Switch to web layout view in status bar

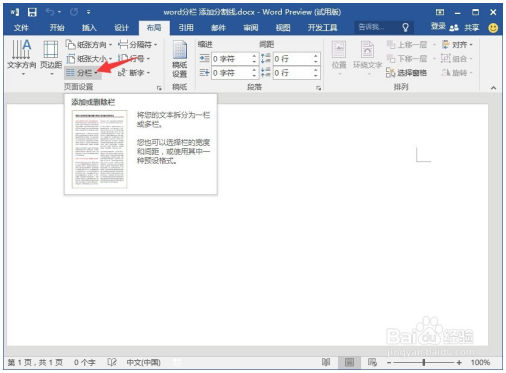point(372,362)
